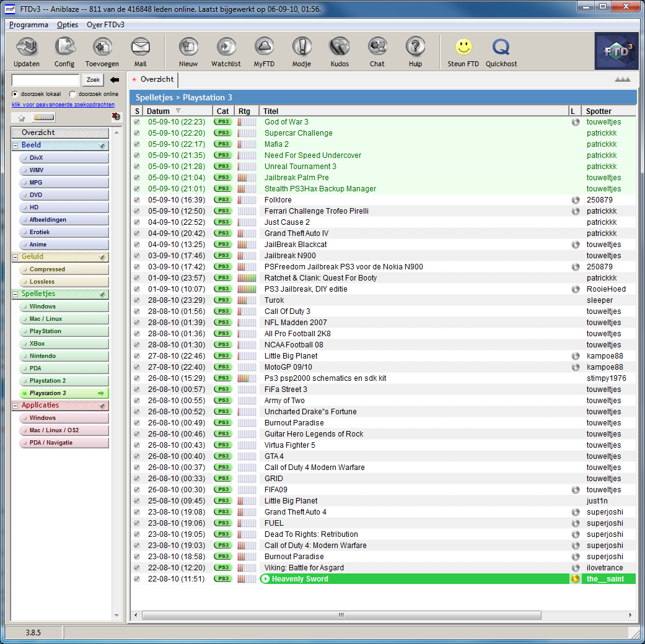645x644 pixels.
Task: Toggle status checkbox on the God of War 3 row
Action: point(137,122)
